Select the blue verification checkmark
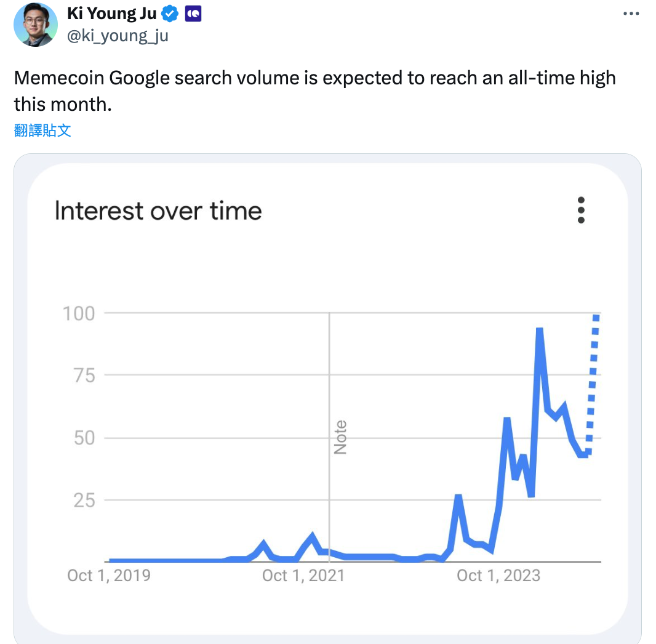Screen dimensions: 656x644 pyautogui.click(x=169, y=13)
